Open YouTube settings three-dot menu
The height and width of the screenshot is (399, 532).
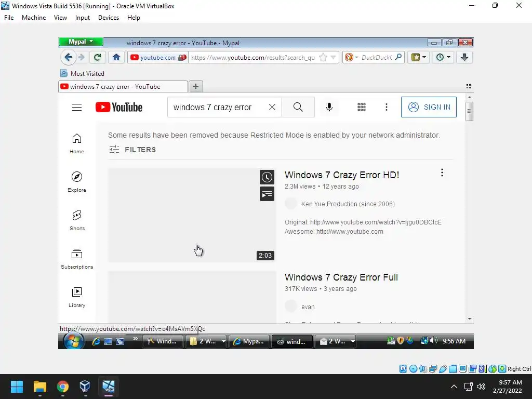[386, 107]
